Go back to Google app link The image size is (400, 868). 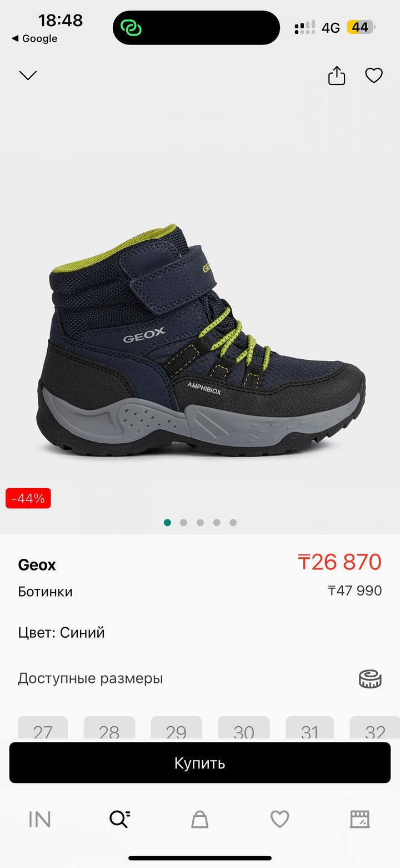[x=34, y=38]
